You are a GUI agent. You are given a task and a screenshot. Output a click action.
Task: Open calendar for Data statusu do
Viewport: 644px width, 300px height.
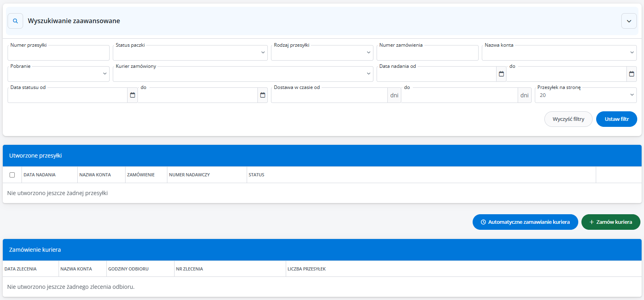(263, 95)
